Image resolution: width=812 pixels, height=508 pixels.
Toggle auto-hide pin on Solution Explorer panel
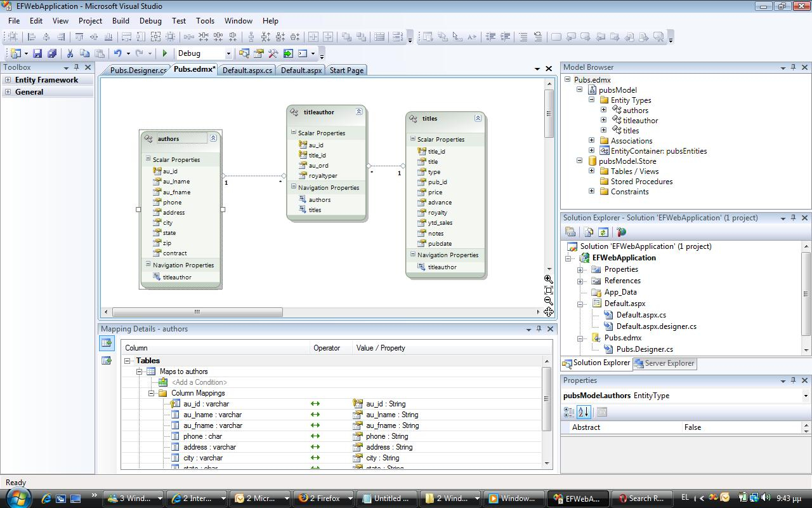(793, 218)
